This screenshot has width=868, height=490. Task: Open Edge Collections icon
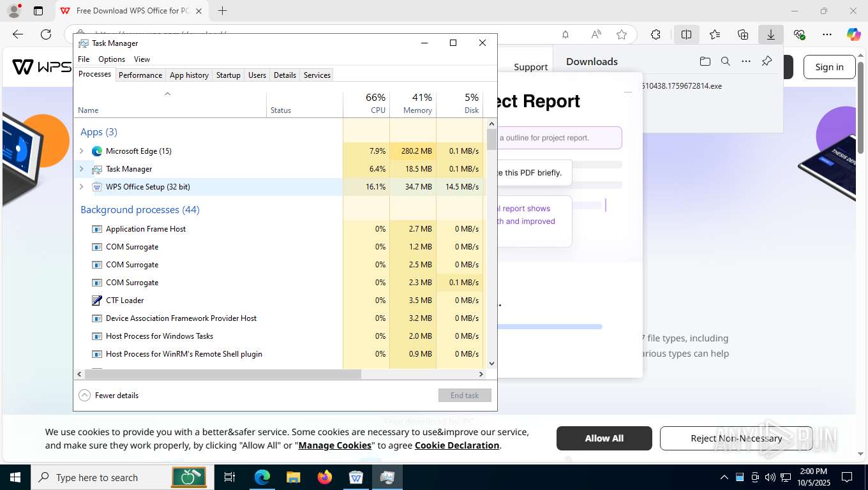click(743, 34)
